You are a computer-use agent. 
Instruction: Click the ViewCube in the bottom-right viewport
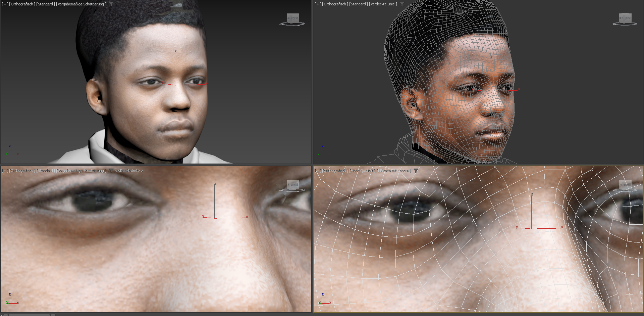625,185
